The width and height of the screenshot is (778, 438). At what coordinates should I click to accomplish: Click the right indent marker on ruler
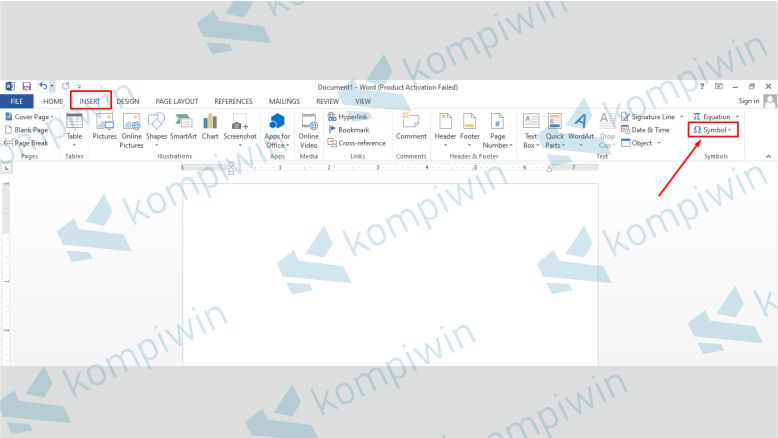(x=549, y=169)
